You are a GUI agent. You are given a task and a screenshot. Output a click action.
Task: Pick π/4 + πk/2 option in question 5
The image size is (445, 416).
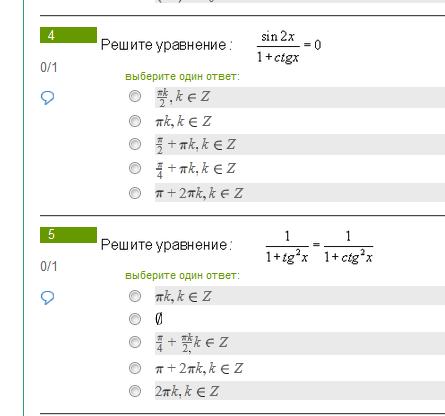[135, 342]
